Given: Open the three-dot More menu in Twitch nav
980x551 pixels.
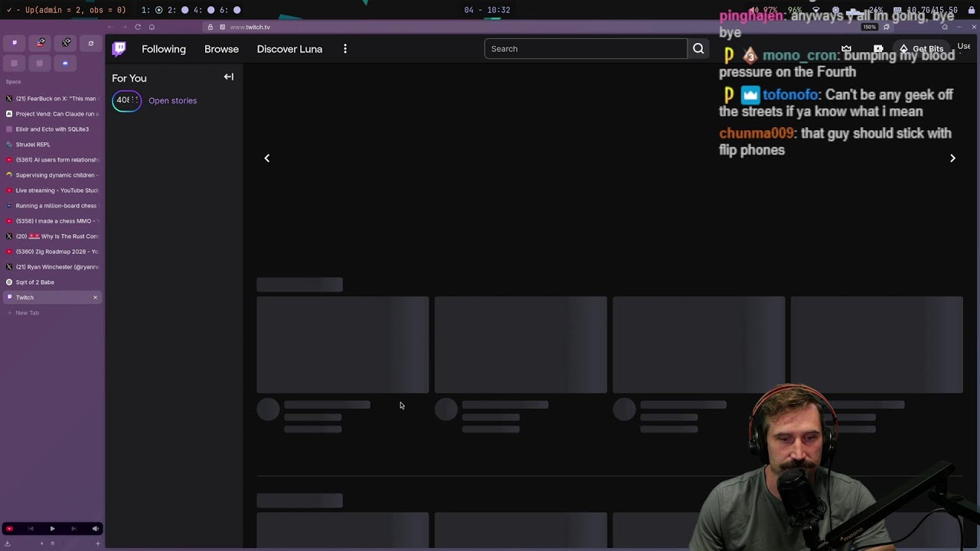Looking at the screenshot, I should [345, 49].
